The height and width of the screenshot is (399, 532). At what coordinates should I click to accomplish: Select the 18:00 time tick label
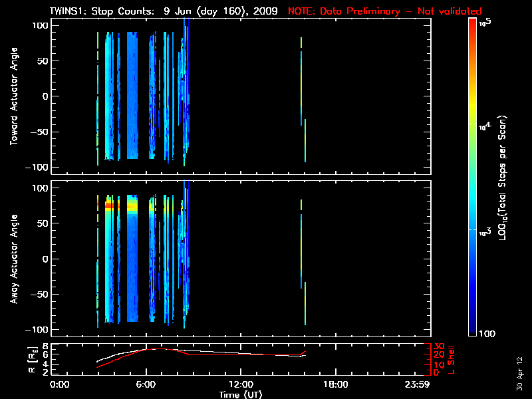[x=334, y=385]
